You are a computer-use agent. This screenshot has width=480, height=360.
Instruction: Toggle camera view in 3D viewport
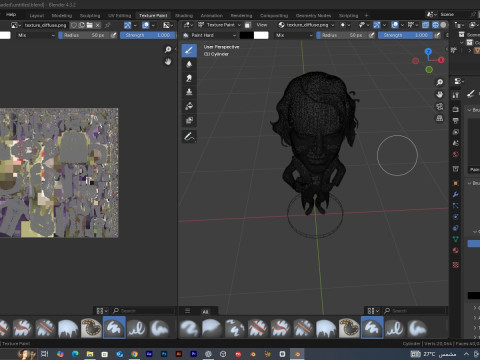coord(440,106)
